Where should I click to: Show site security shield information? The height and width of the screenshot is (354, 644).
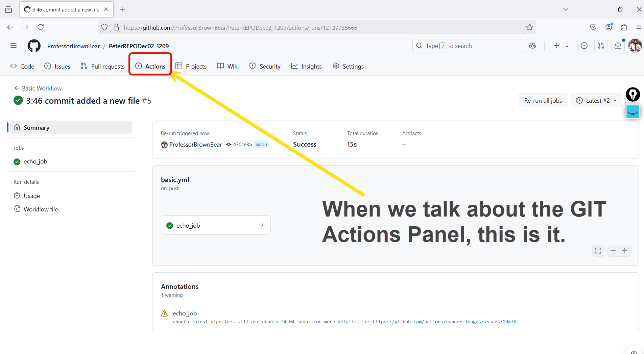(x=104, y=27)
